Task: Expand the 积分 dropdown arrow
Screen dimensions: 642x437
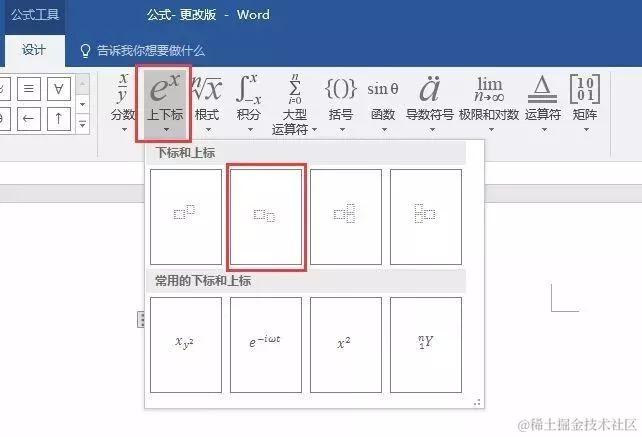Action: pos(250,130)
